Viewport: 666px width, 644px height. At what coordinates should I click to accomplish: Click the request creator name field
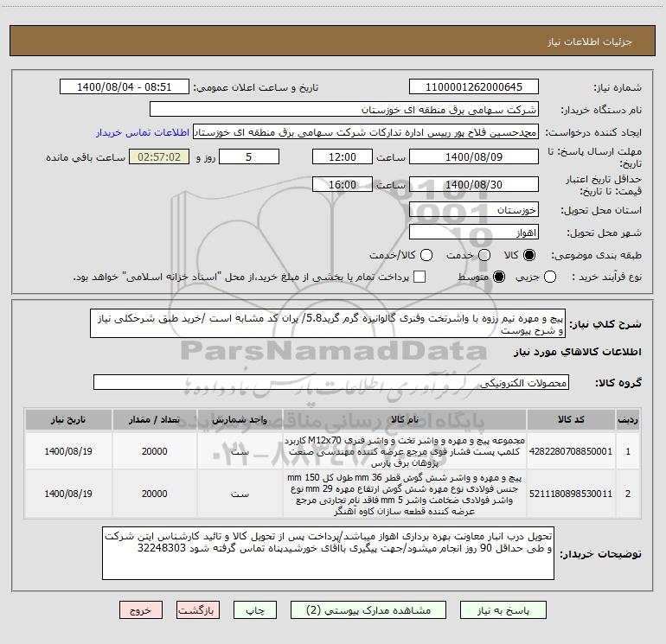(x=366, y=132)
